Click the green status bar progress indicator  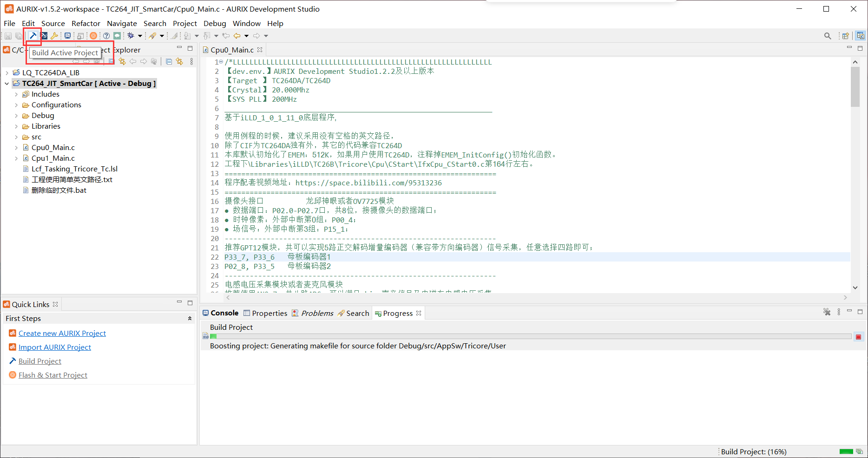(846, 451)
